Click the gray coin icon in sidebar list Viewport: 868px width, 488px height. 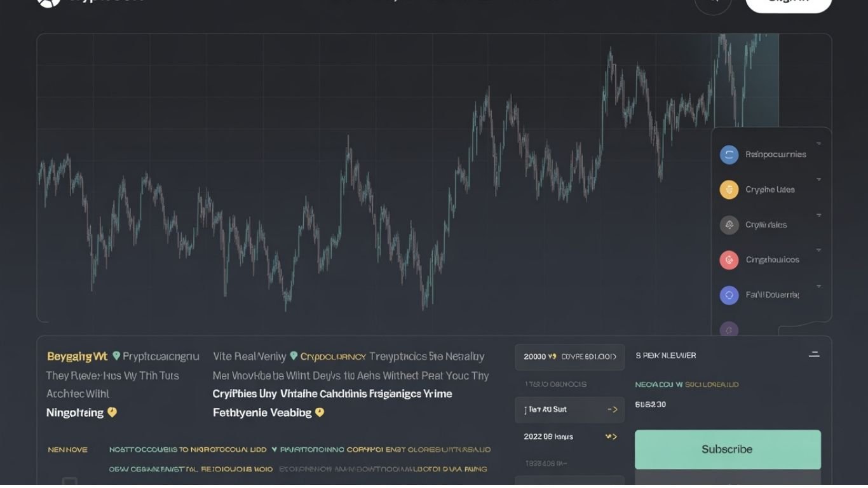(x=729, y=225)
